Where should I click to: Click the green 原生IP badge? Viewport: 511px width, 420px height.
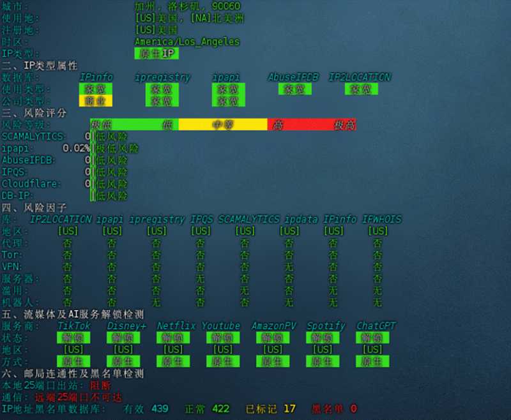(156, 54)
